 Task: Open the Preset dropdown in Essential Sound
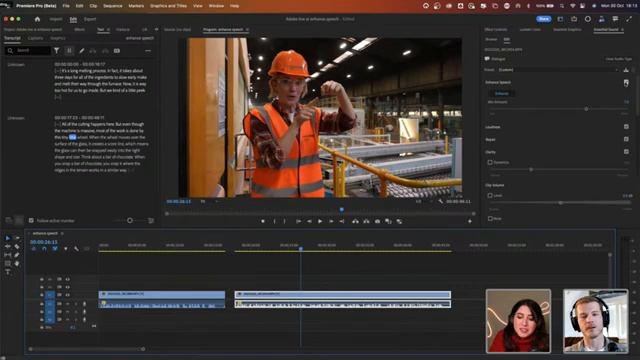coord(558,70)
